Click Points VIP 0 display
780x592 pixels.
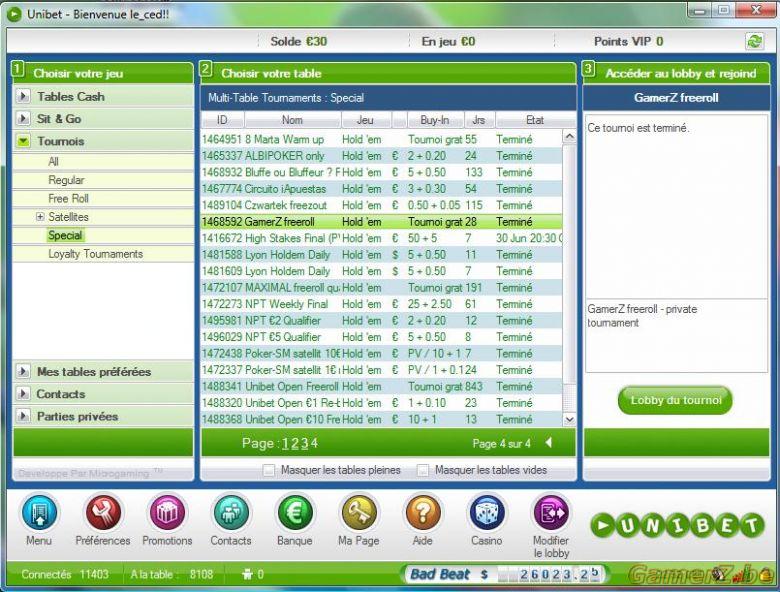pos(628,41)
